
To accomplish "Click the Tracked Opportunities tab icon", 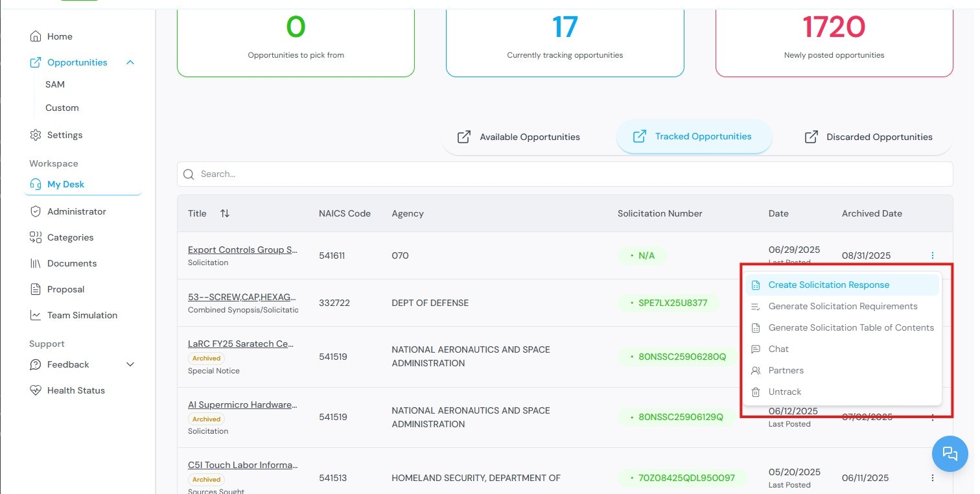I will coord(639,136).
